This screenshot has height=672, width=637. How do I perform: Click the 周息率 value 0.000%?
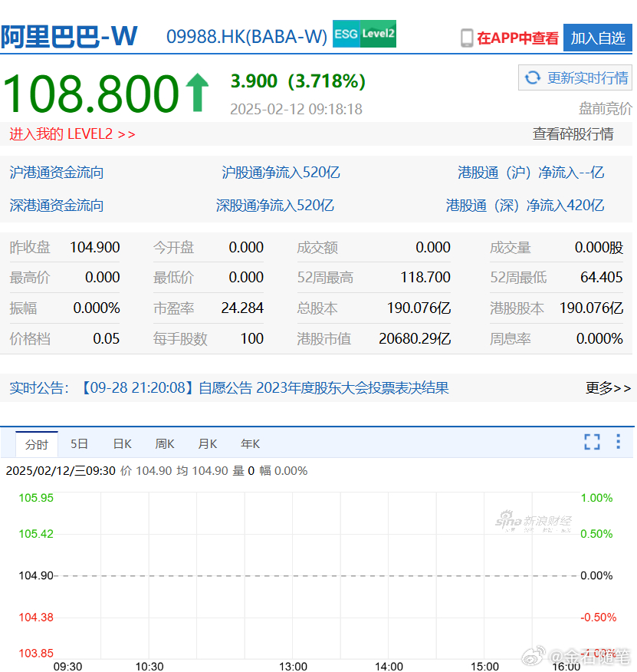pos(599,338)
